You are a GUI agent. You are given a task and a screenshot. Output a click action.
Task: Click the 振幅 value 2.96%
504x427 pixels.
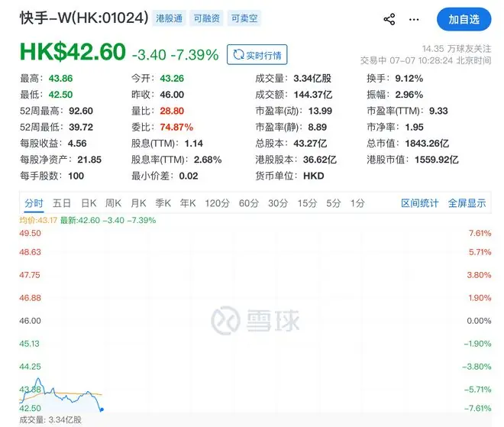[409, 95]
